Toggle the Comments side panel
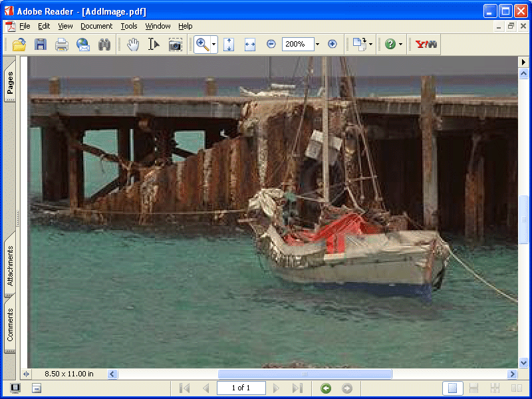Screen dimensions: 532x399 coord(10,326)
